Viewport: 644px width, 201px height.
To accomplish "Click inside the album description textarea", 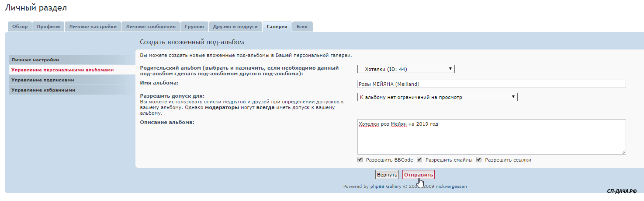I will pyautogui.click(x=491, y=138).
